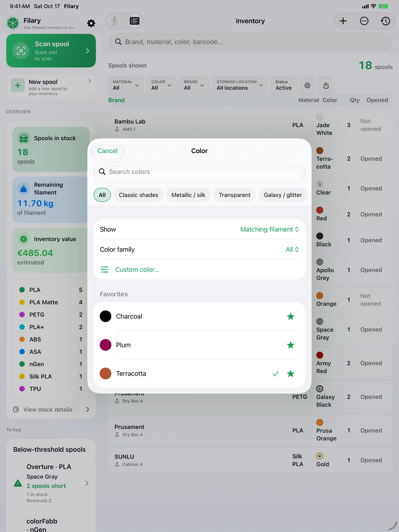Click the Filary app logo

[x=13, y=23]
